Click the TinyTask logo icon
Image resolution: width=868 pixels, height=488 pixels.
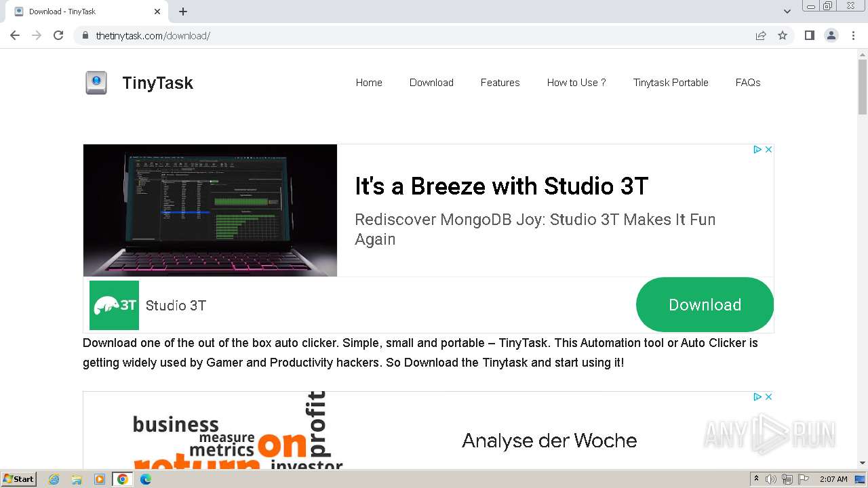96,83
